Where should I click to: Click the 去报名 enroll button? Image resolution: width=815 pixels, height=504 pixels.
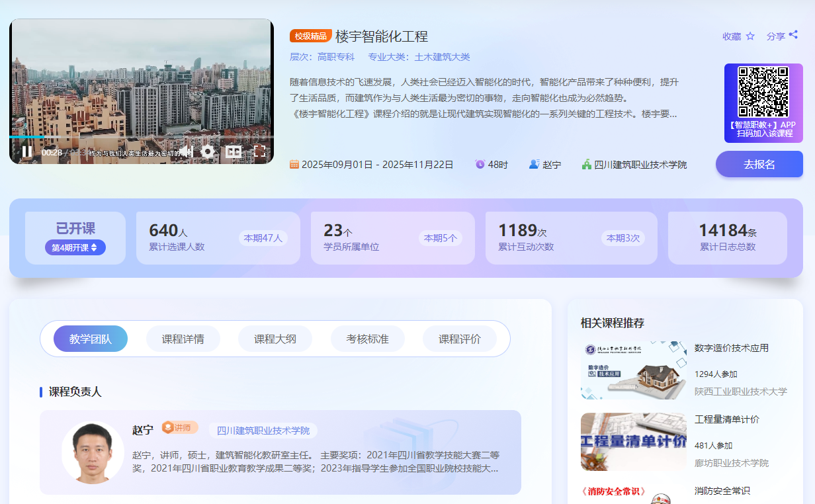coord(759,164)
